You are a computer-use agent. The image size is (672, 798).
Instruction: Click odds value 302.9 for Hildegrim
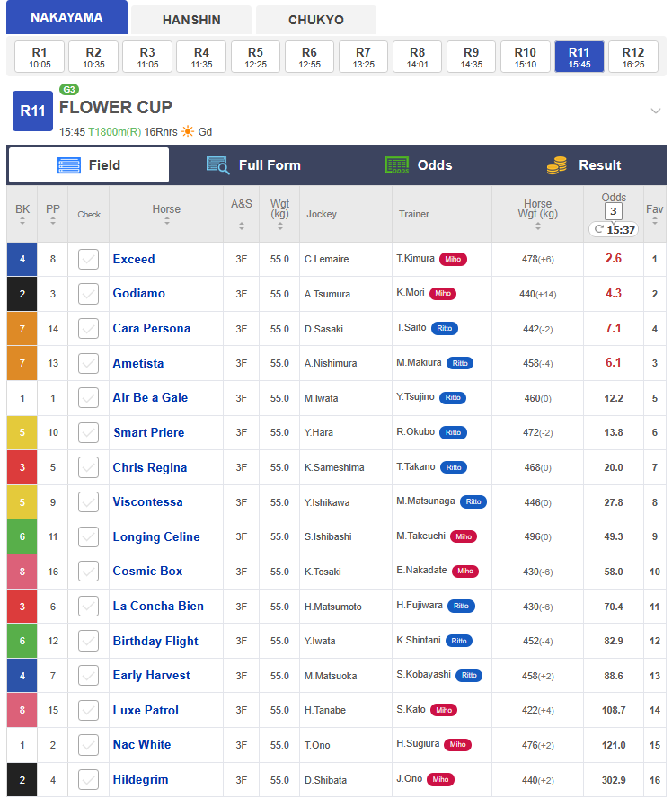tap(614, 780)
